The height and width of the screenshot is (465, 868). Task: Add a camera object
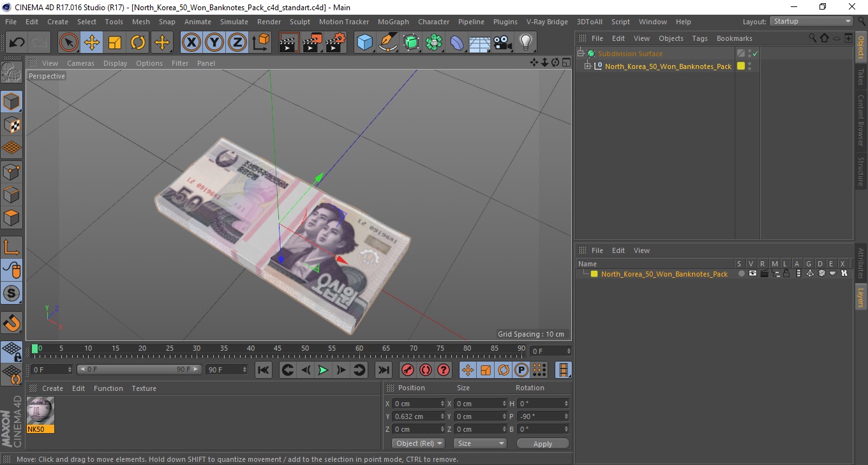(x=503, y=43)
